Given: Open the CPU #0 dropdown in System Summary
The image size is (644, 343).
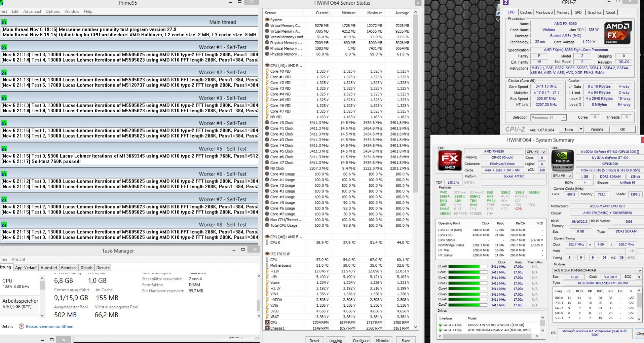Looking at the screenshot, I should [x=536, y=152].
